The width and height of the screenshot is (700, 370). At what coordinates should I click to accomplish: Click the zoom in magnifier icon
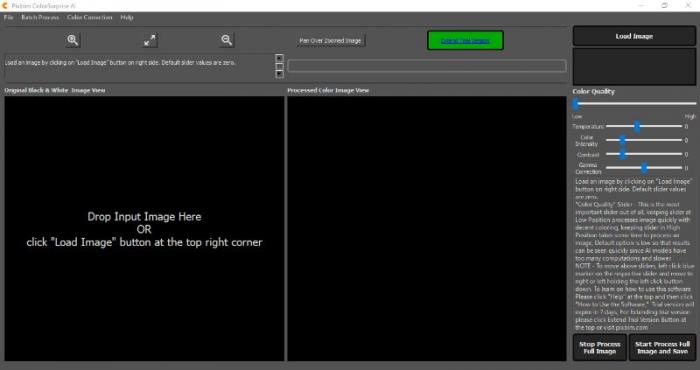coord(73,40)
